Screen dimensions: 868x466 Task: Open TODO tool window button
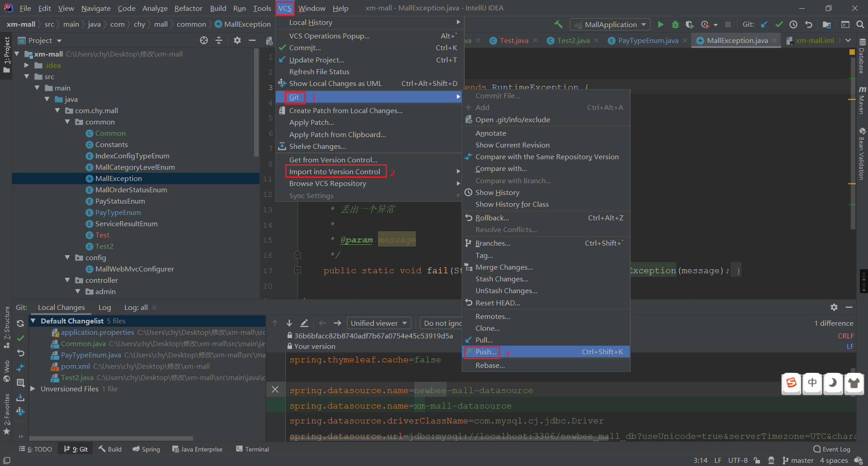(x=36, y=449)
